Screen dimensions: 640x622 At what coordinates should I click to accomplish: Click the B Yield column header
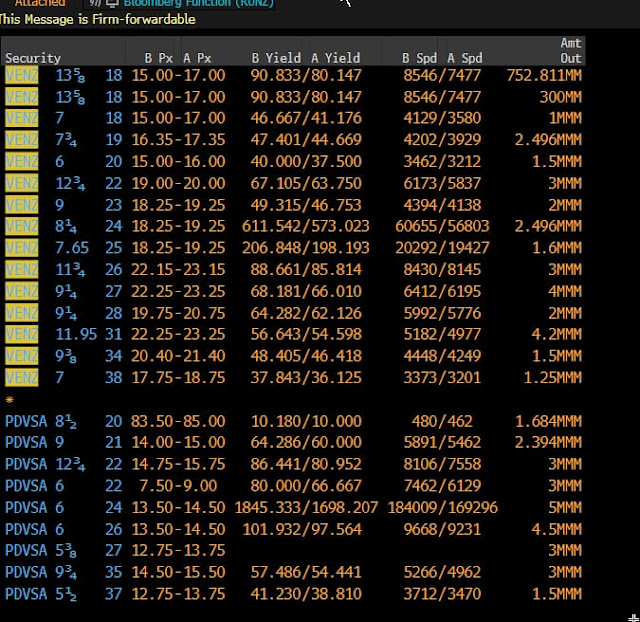coord(276,58)
